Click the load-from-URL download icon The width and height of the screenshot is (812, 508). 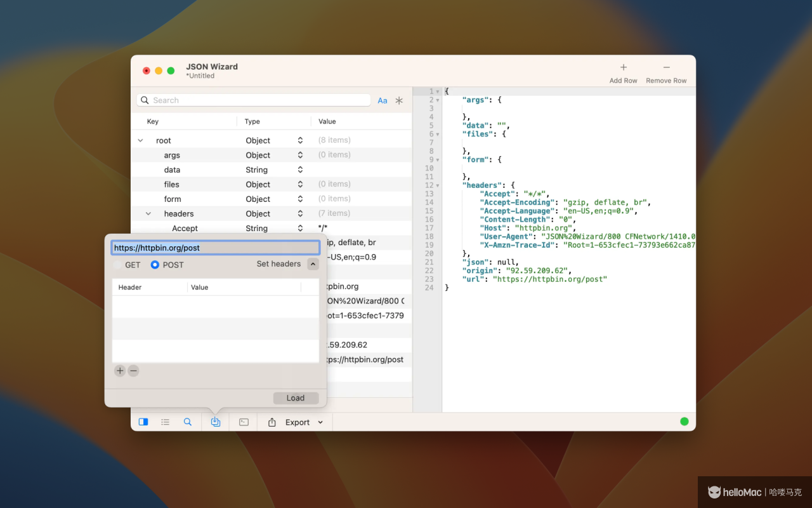coord(216,422)
